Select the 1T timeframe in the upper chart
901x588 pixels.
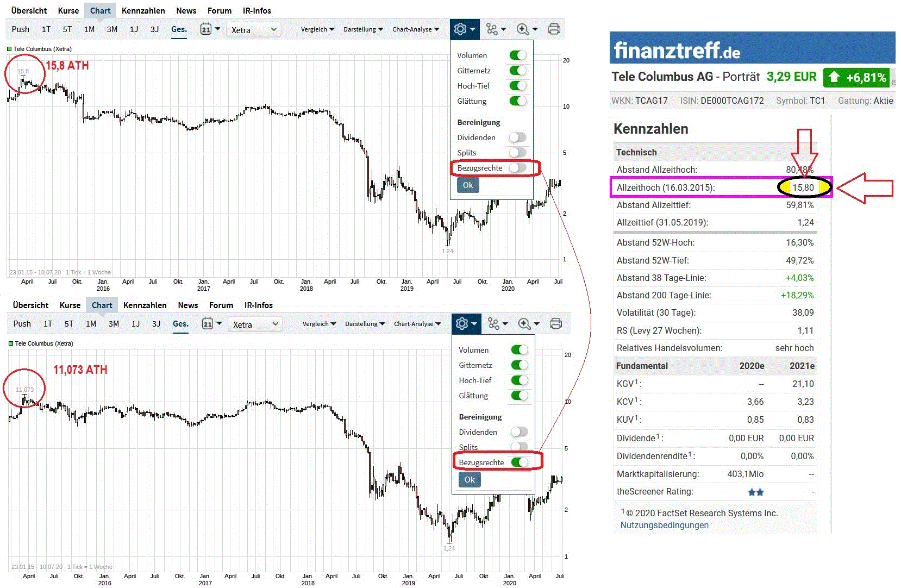(x=46, y=29)
